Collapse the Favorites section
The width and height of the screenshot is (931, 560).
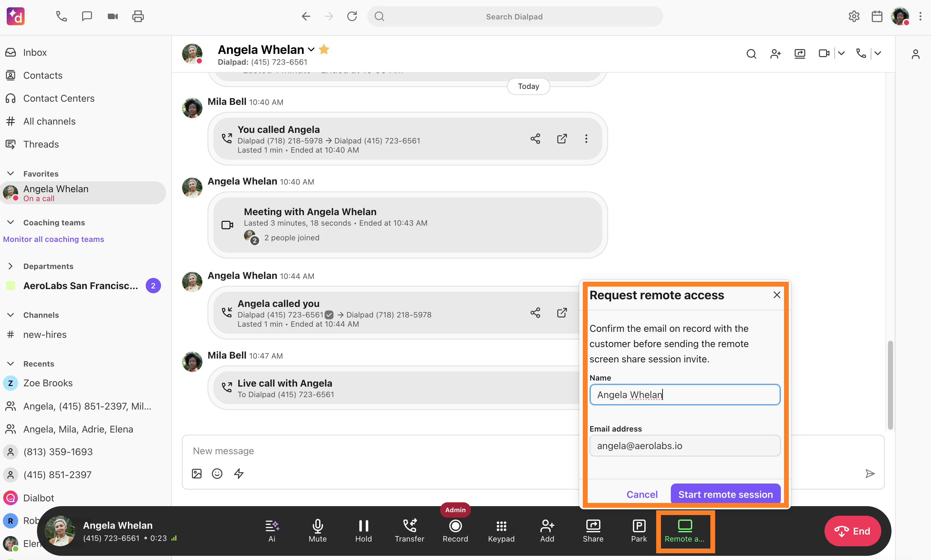tap(11, 174)
